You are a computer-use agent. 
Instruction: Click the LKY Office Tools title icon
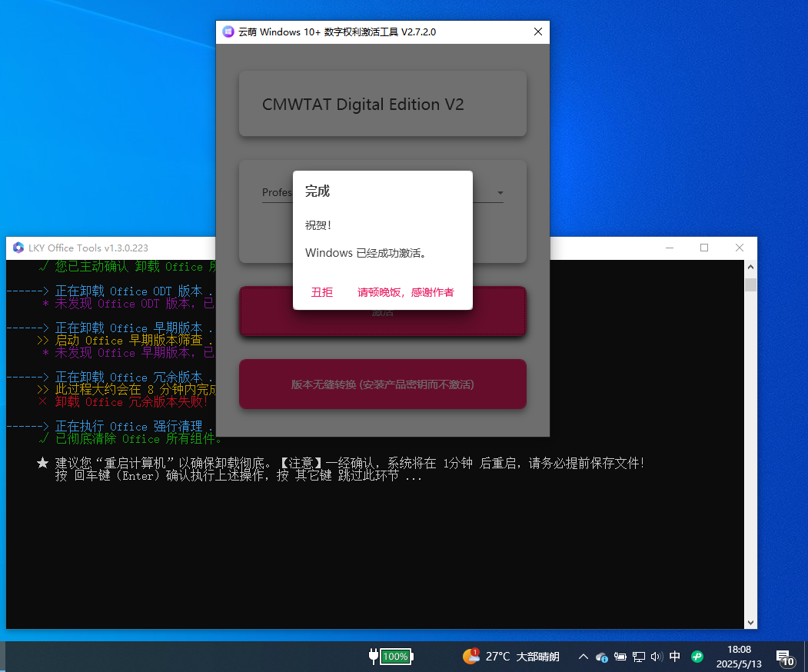(x=18, y=248)
